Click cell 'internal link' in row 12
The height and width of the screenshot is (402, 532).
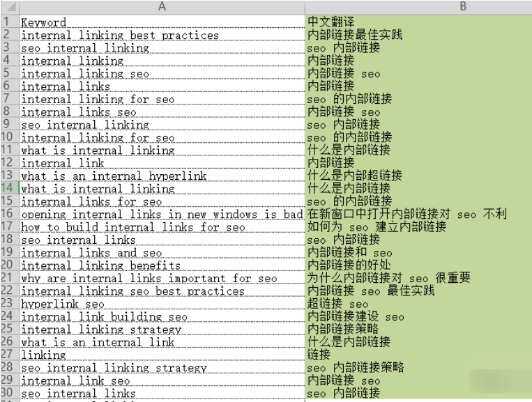(x=162, y=162)
